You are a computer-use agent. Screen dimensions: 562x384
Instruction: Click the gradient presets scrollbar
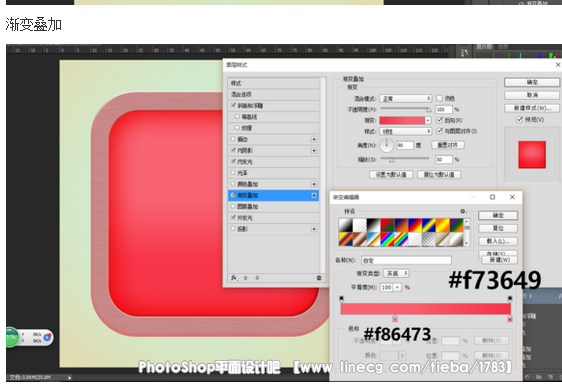[467, 232]
